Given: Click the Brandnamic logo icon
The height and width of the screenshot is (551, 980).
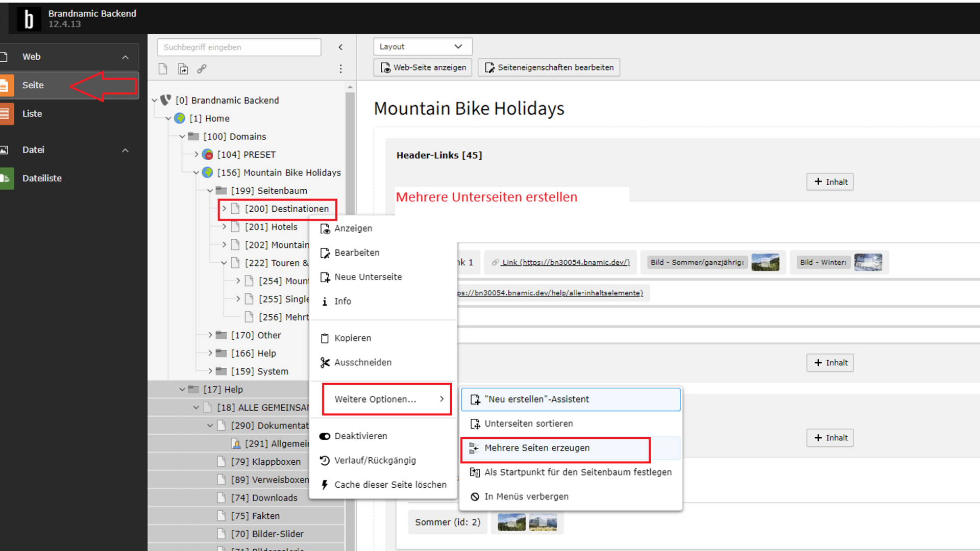Looking at the screenshot, I should (x=29, y=19).
